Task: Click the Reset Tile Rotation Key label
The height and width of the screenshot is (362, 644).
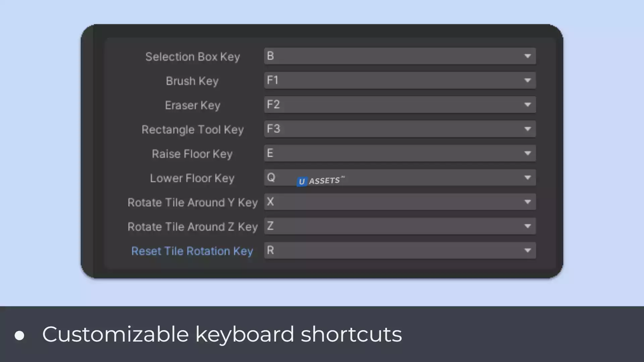Action: click(192, 251)
